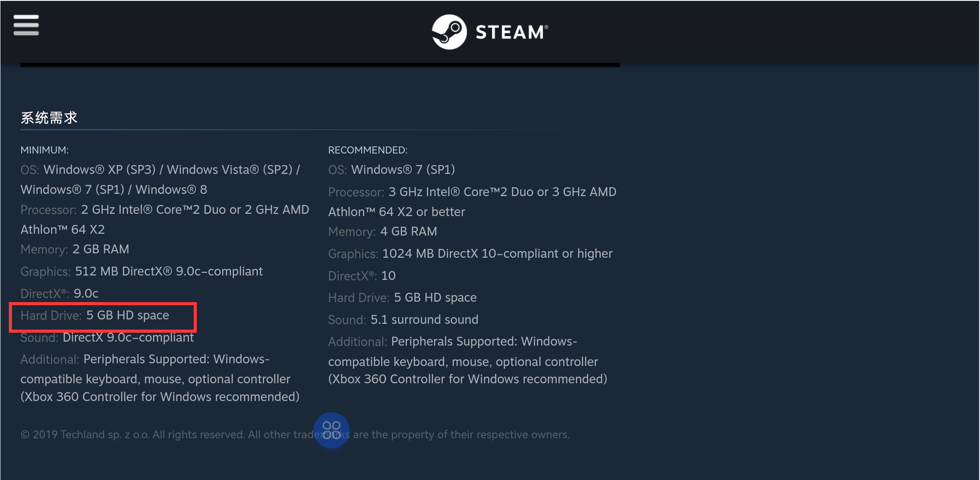
Task: Click minimum Sound DirectX 9.0c-compliant line
Action: point(107,338)
